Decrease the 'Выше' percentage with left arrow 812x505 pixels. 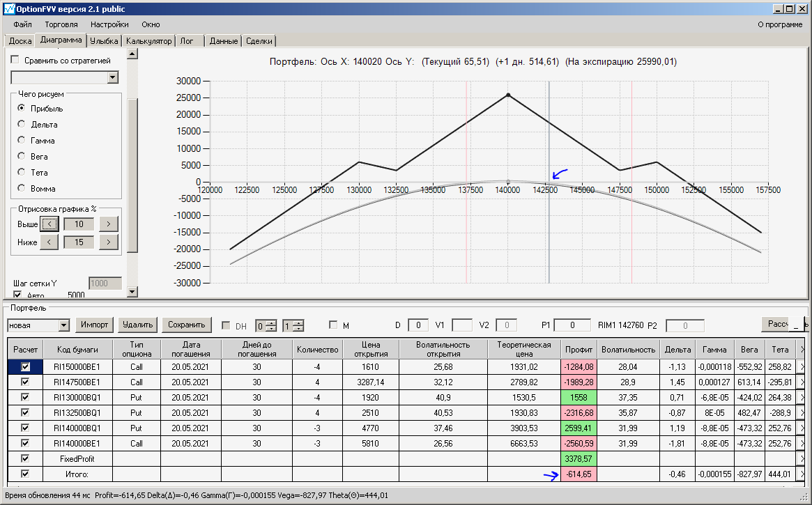(x=49, y=224)
